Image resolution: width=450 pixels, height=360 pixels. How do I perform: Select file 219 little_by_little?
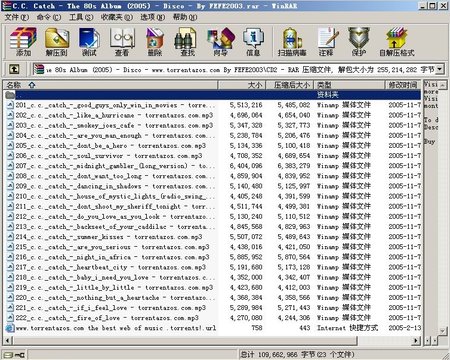[x=114, y=287]
